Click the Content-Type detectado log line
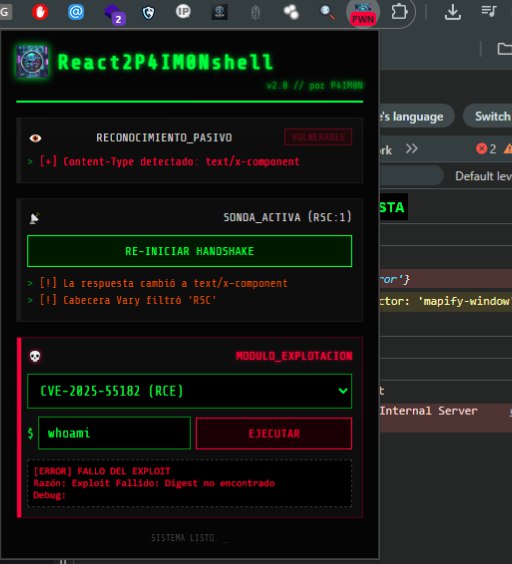 (169, 162)
